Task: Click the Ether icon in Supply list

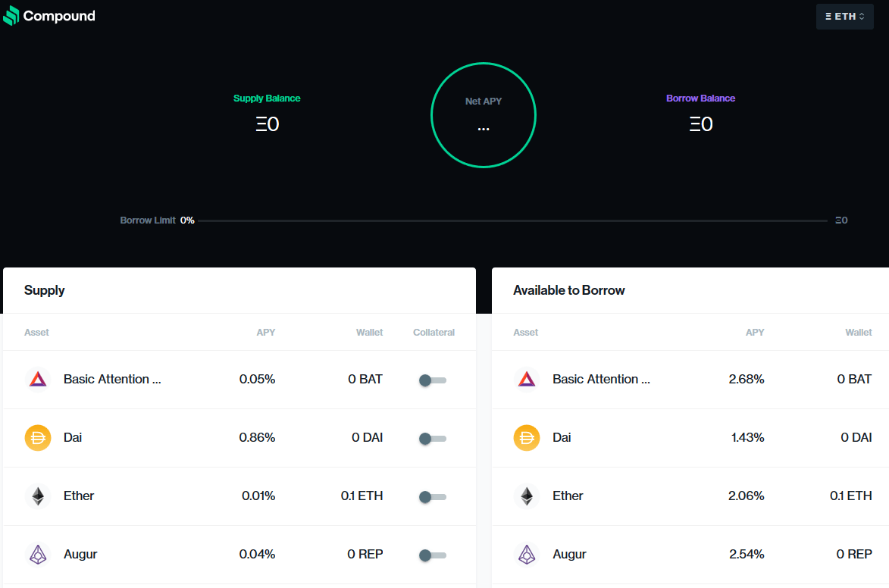Action: 38,496
